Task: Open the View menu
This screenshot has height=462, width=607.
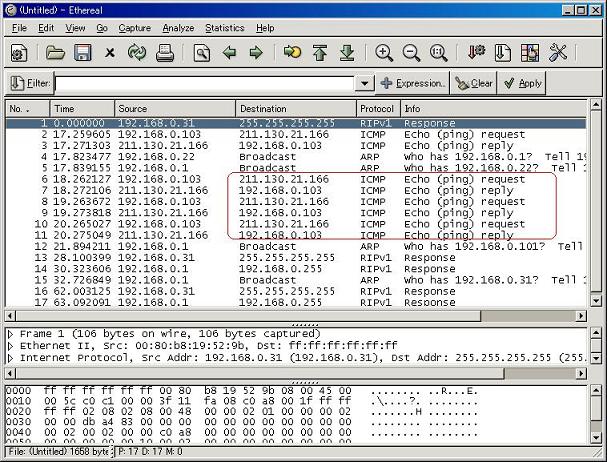Action: (75, 28)
